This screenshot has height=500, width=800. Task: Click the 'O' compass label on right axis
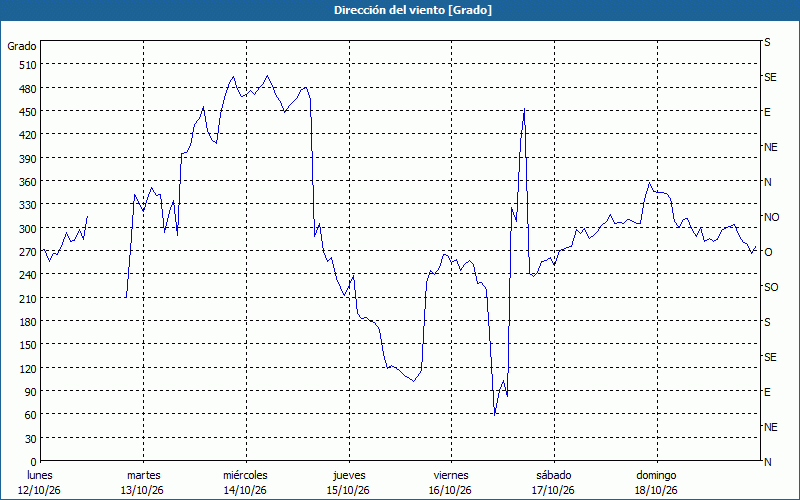768,252
